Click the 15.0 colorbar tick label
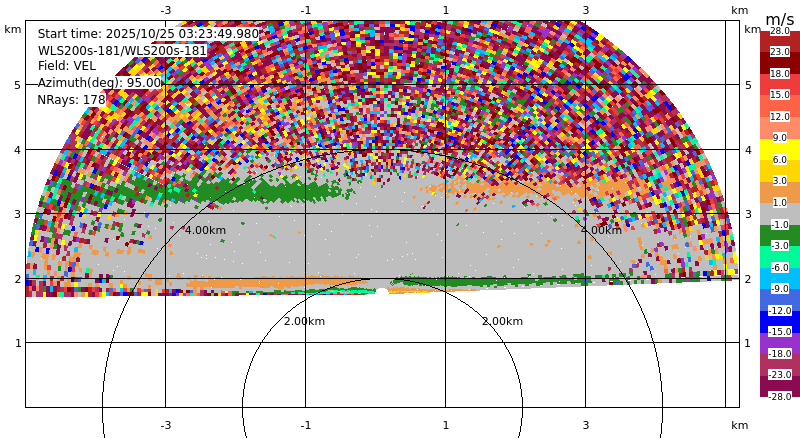The height and width of the screenshot is (438, 800). click(780, 95)
